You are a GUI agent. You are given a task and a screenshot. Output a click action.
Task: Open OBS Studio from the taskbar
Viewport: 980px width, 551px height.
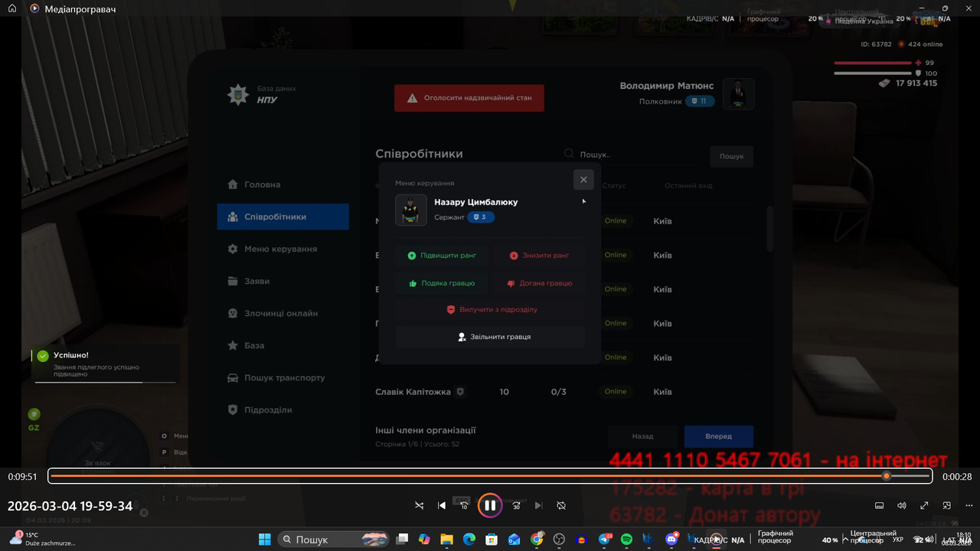560,540
